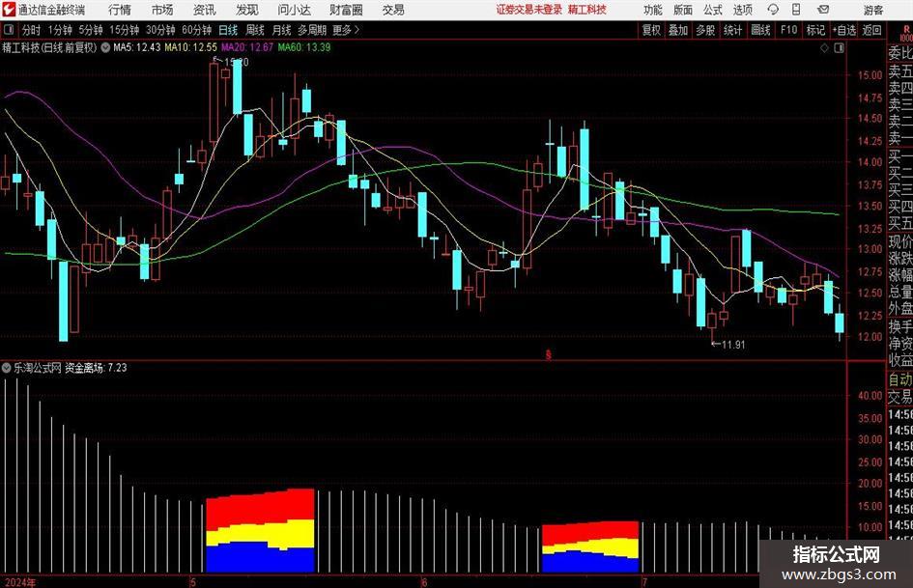Click the 返回 back button
Viewport: 913px width, 588px height.
click(x=871, y=30)
